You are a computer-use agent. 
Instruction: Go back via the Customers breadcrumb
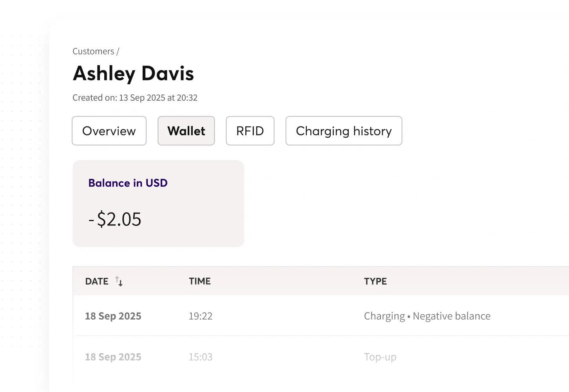pyautogui.click(x=93, y=51)
